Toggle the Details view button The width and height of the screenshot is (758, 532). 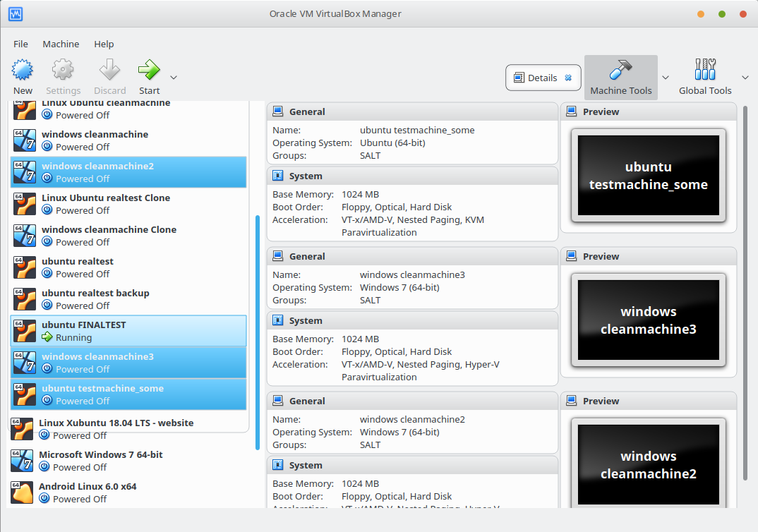click(543, 78)
